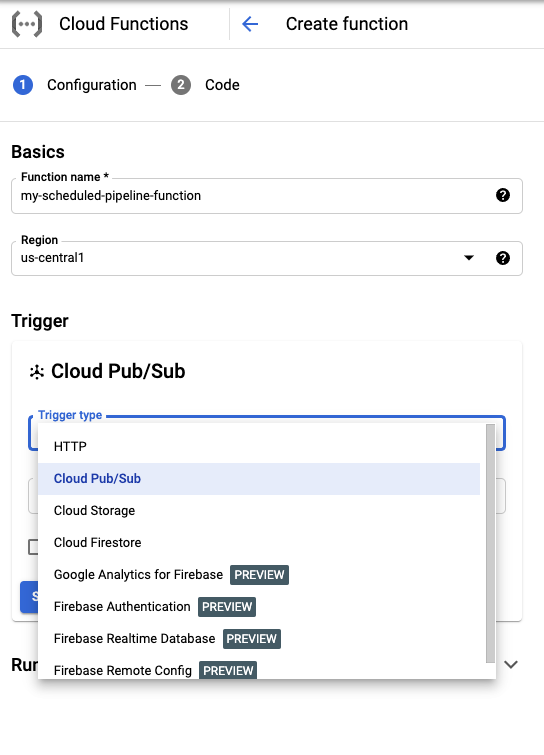Choose Google Analytics for Firebase option
544x755 pixels.
(259, 574)
